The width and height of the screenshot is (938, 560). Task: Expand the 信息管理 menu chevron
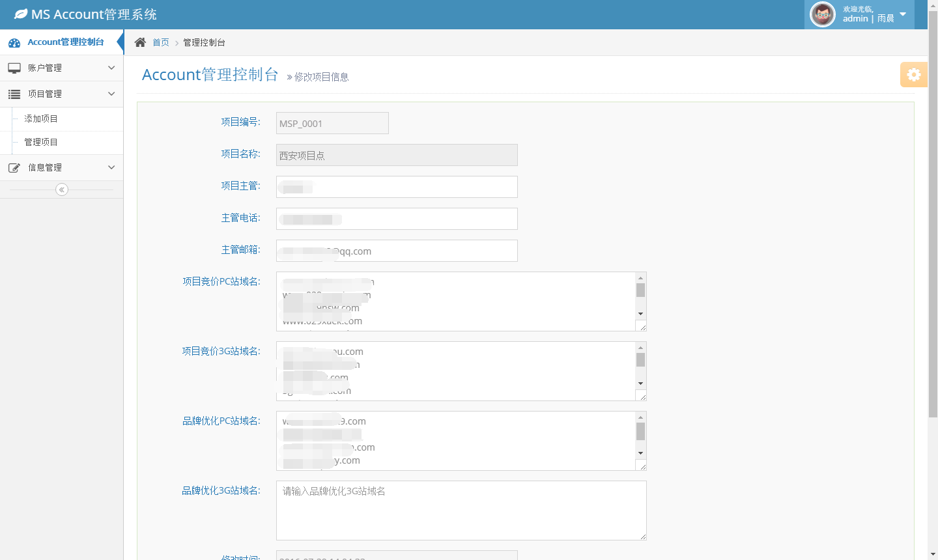pyautogui.click(x=111, y=167)
